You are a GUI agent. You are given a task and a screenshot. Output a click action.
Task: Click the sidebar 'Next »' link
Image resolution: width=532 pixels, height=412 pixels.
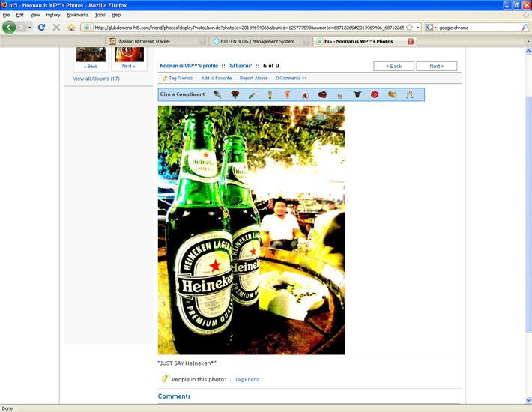pos(129,66)
